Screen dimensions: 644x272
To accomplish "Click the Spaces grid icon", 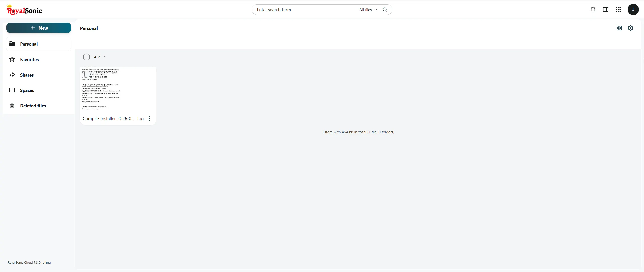I will coord(12,90).
